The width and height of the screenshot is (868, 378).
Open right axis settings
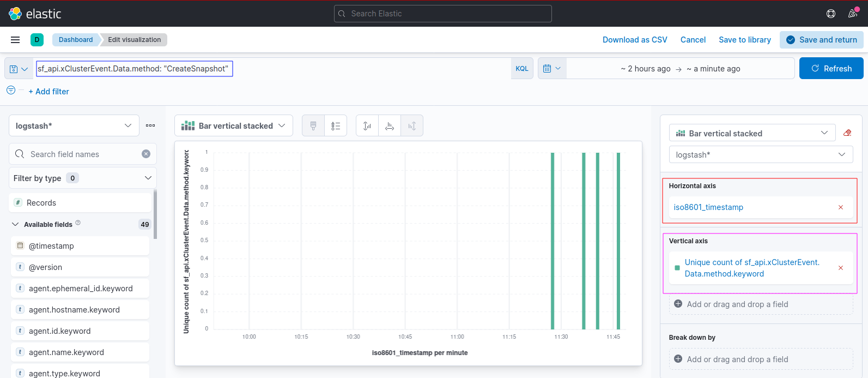point(412,126)
